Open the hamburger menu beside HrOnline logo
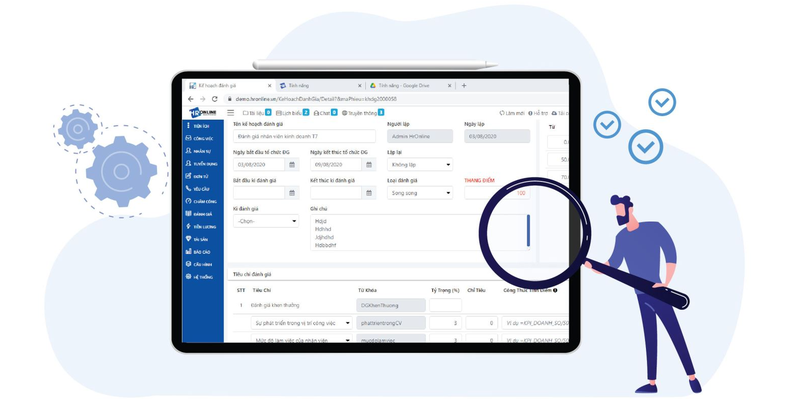Viewport: 800px width, 404px height. point(231,113)
